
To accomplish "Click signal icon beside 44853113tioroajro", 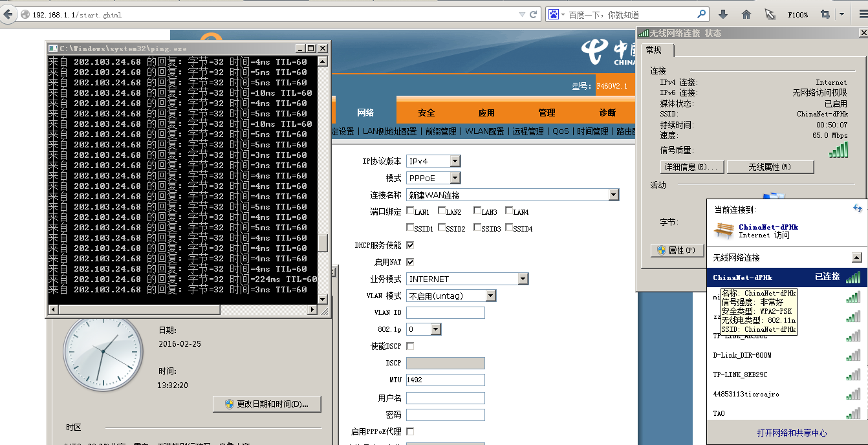I will pyautogui.click(x=853, y=394).
